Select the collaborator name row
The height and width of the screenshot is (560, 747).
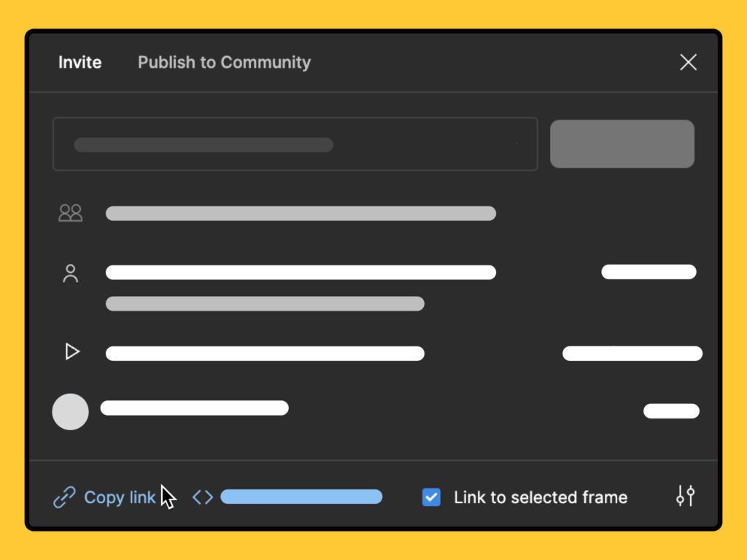point(301,272)
